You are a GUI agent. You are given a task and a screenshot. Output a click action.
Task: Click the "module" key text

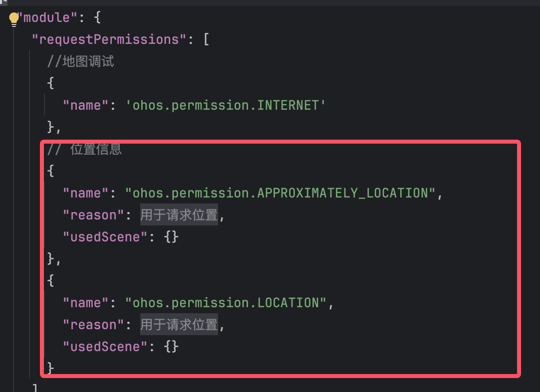[x=47, y=17]
